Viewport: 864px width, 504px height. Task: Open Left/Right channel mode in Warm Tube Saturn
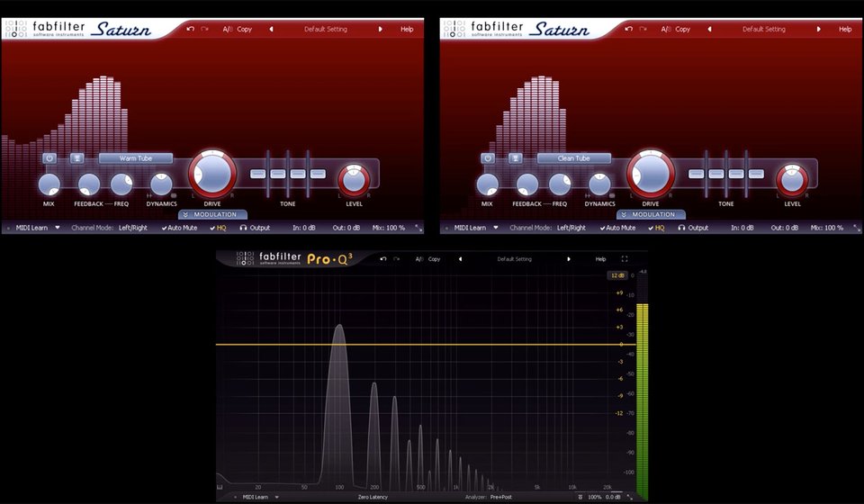tap(133, 228)
